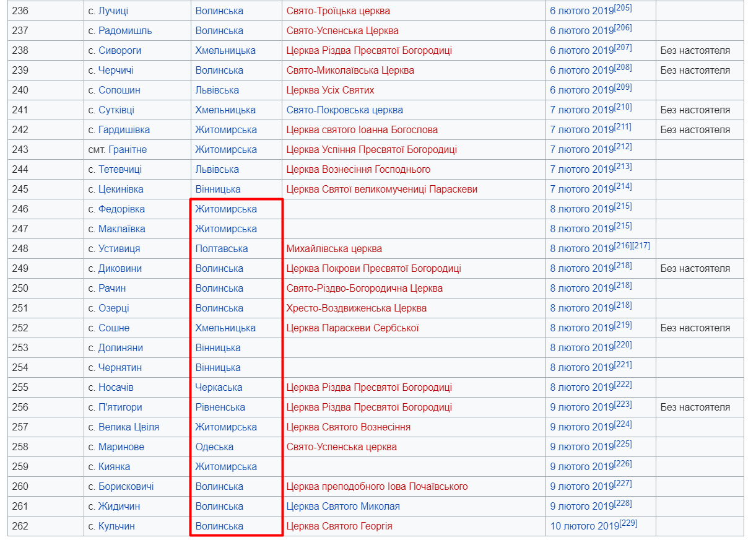The image size is (756, 545).
Task: Open the Церква Усіх Святих link
Action: coord(330,90)
